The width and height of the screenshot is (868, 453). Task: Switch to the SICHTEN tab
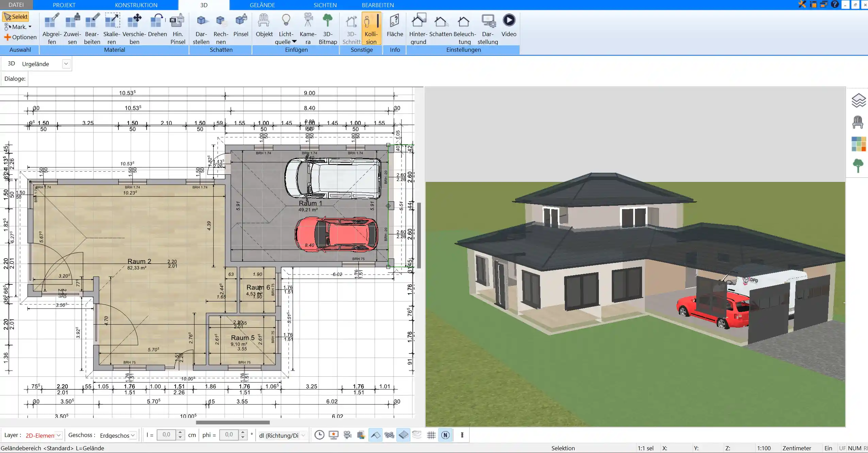(x=325, y=5)
